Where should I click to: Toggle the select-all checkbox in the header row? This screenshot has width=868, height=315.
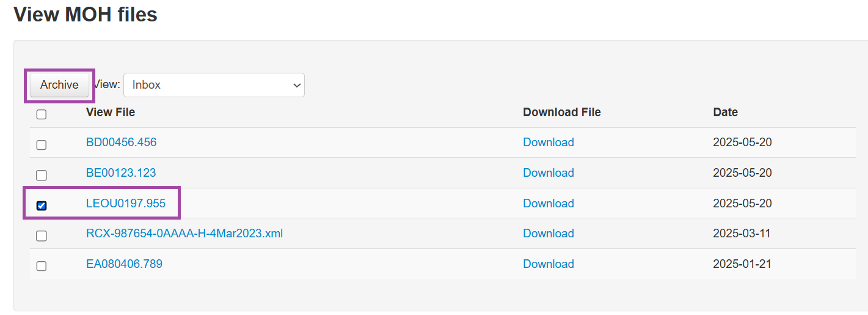tap(42, 114)
